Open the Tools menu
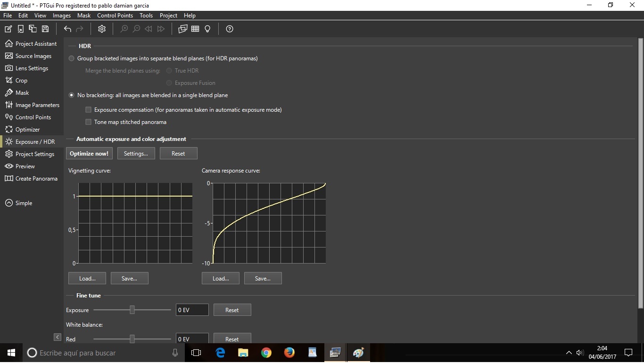The width and height of the screenshot is (644, 363). coord(146,16)
